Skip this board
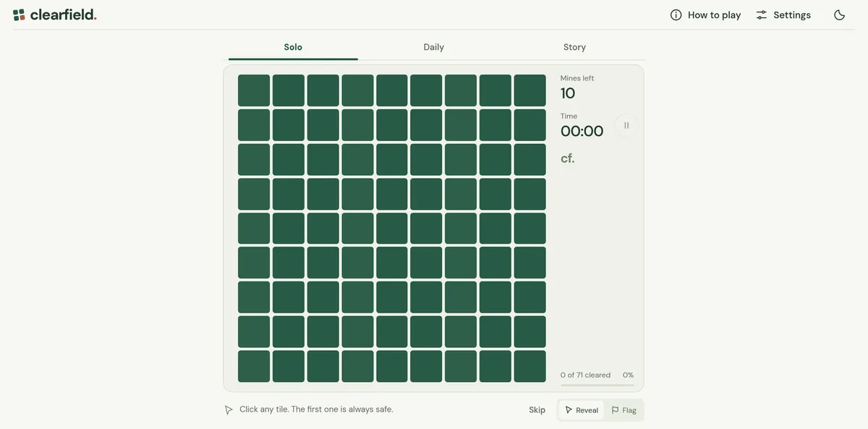 click(537, 410)
